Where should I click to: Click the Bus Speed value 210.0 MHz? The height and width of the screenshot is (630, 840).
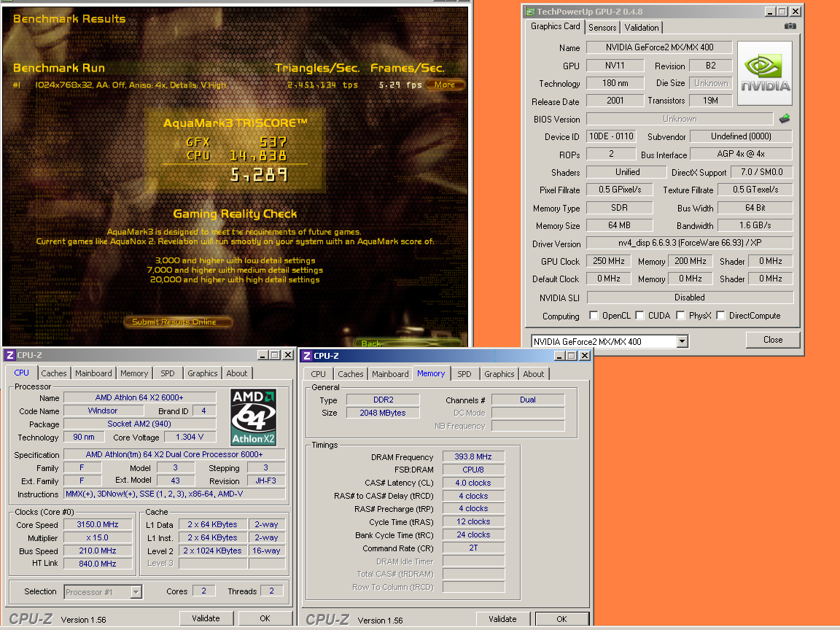[x=98, y=551]
